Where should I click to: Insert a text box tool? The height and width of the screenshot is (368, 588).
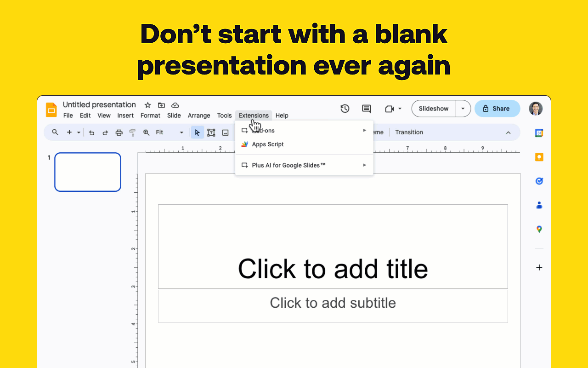click(x=211, y=132)
